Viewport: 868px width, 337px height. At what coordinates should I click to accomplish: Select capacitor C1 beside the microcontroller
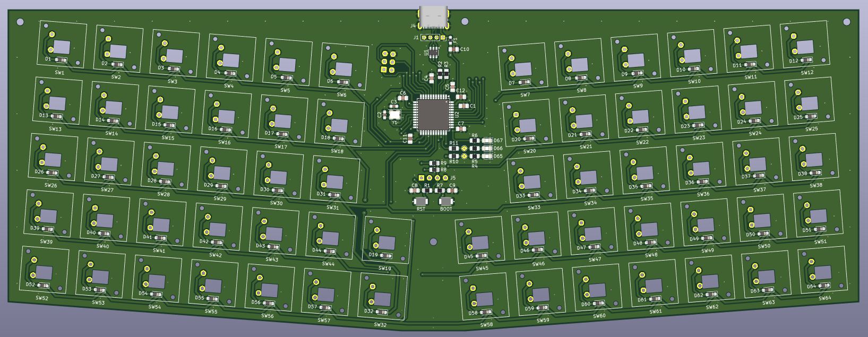[x=463, y=106]
